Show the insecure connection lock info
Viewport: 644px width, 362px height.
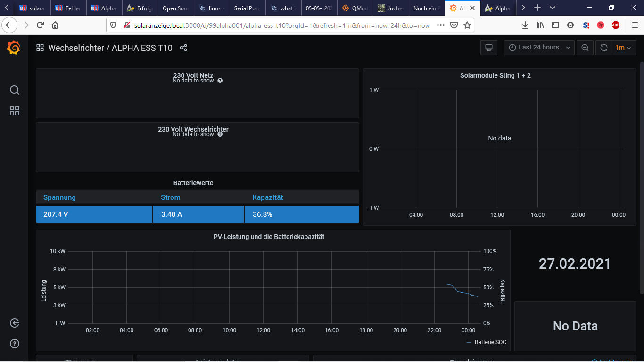pyautogui.click(x=126, y=25)
